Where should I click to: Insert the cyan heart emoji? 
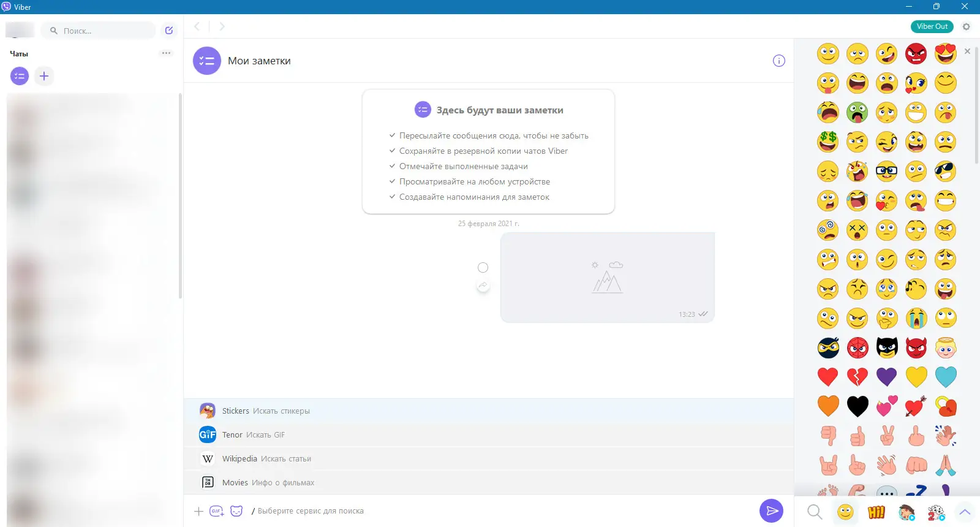(x=946, y=377)
